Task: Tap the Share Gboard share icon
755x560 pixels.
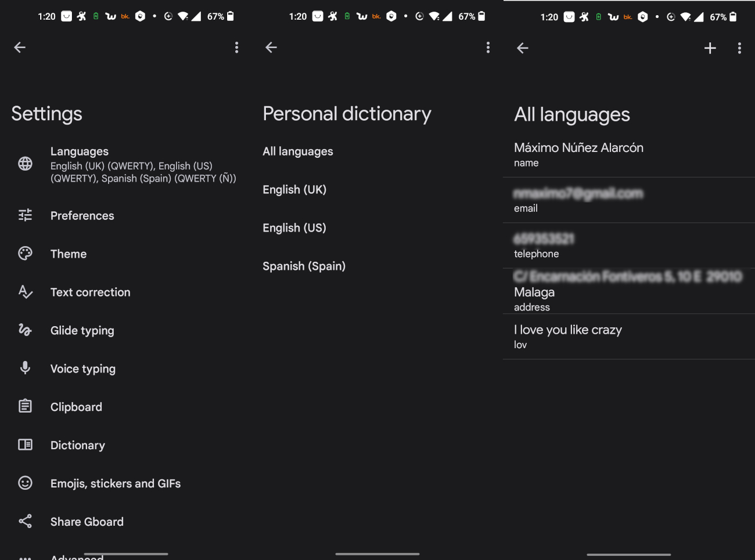Action: click(x=25, y=521)
